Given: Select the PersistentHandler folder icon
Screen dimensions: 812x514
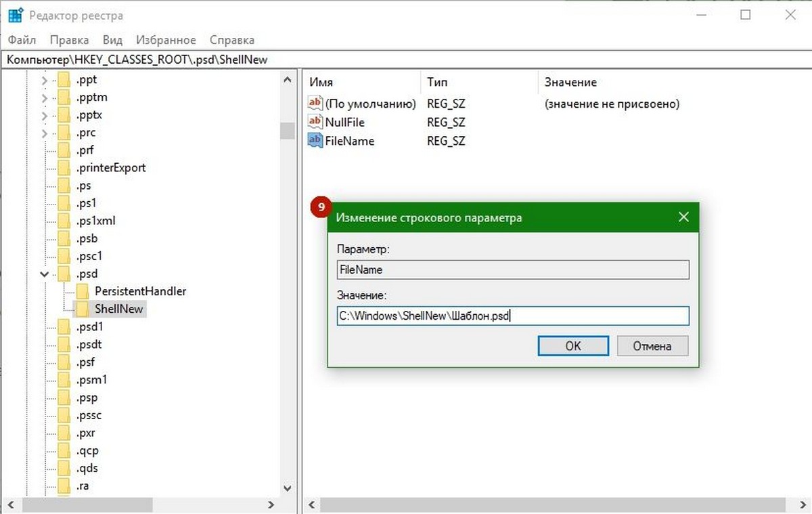Looking at the screenshot, I should 83,292.
